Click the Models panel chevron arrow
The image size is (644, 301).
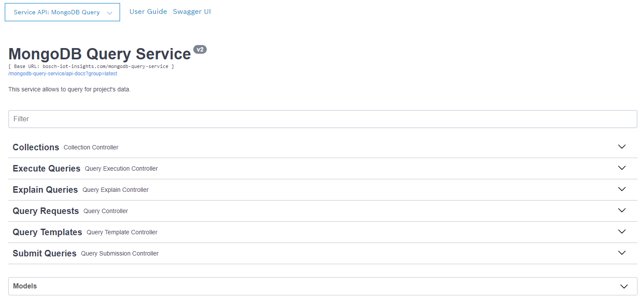tap(624, 286)
